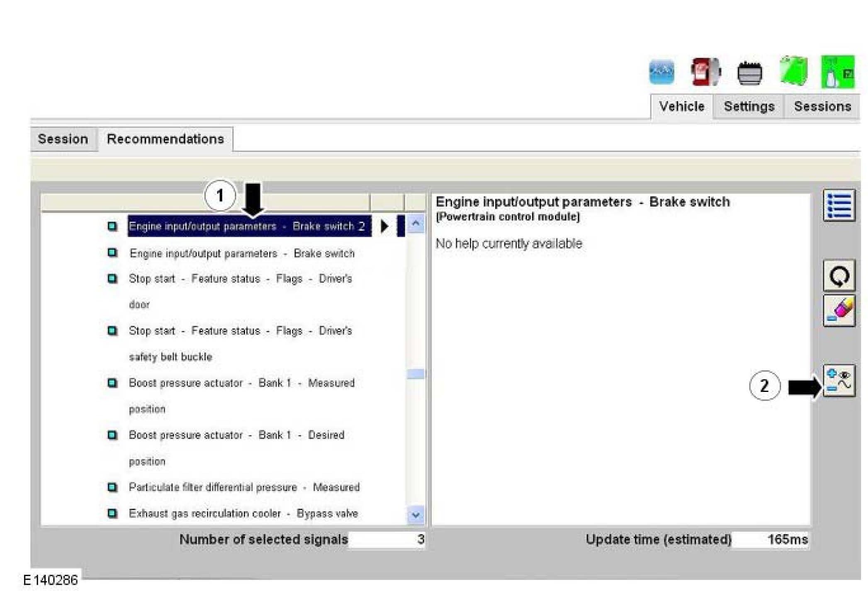Click the green bottle checklist icon
Image resolution: width=868 pixels, height=591 pixels.
pos(837,72)
